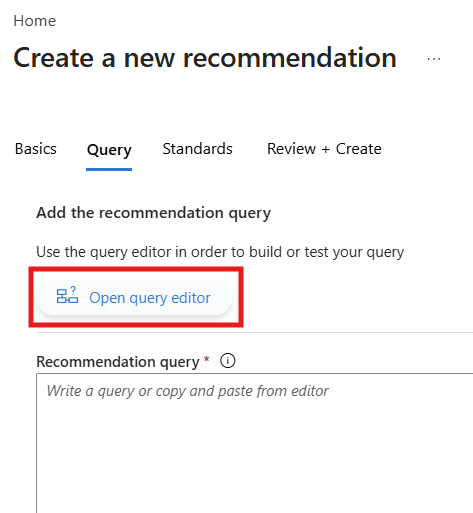Select the 'Create a new recommendation' page title
This screenshot has height=513, width=473.
pos(205,58)
